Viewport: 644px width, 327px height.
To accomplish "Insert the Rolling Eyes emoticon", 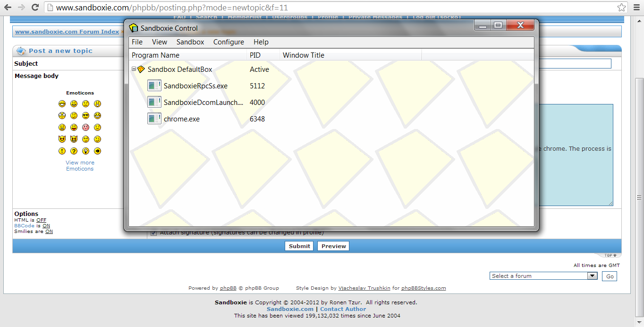I will click(x=85, y=139).
